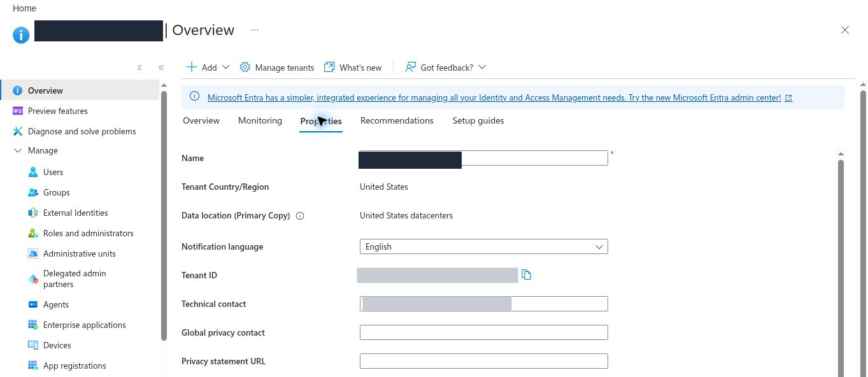This screenshot has width=868, height=377.
Task: Open the Notification language dropdown
Action: pos(484,246)
